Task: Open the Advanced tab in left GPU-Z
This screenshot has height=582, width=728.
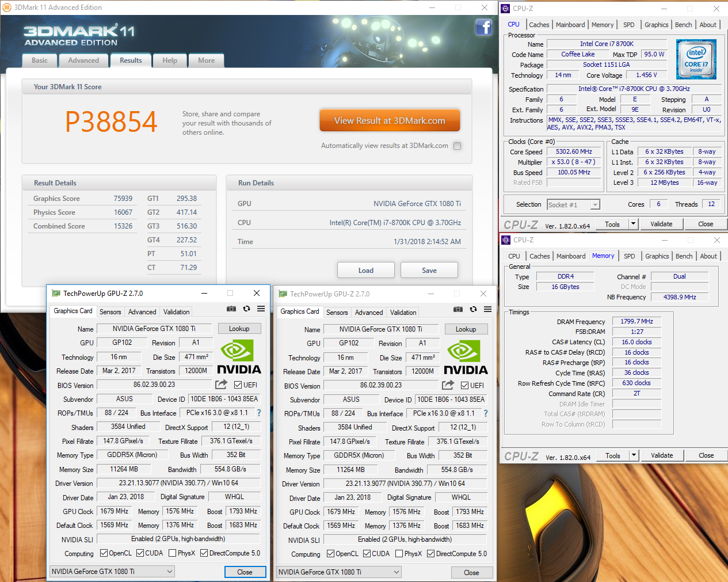Action: click(x=142, y=312)
